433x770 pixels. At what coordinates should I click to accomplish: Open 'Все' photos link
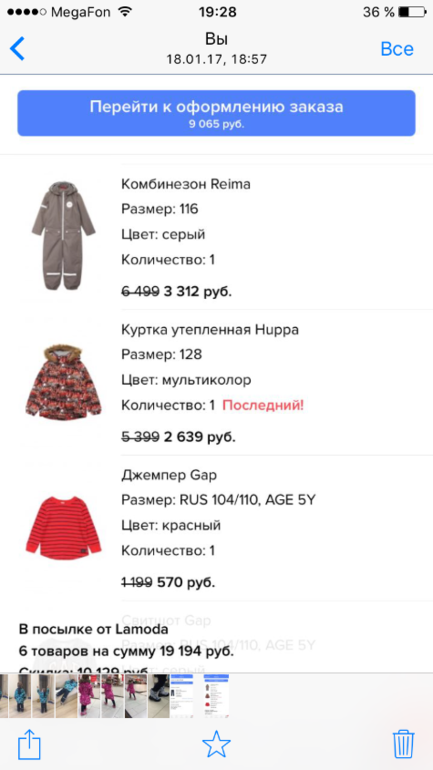coord(397,49)
